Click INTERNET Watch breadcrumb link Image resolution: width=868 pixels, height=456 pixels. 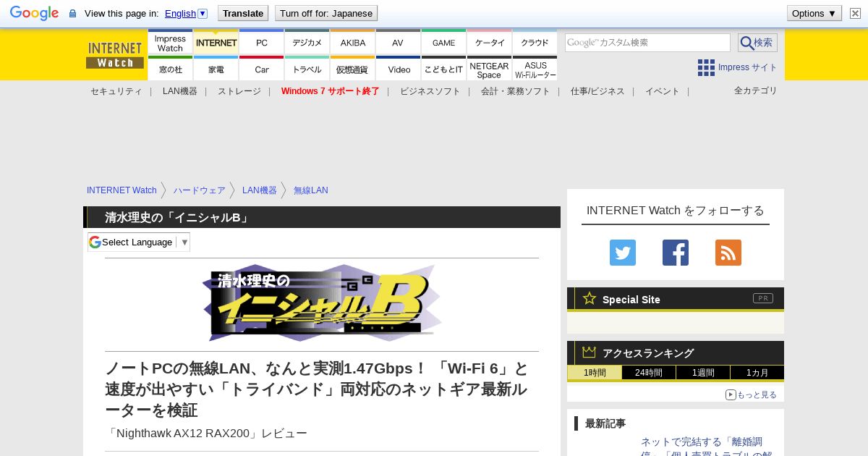coord(122,190)
